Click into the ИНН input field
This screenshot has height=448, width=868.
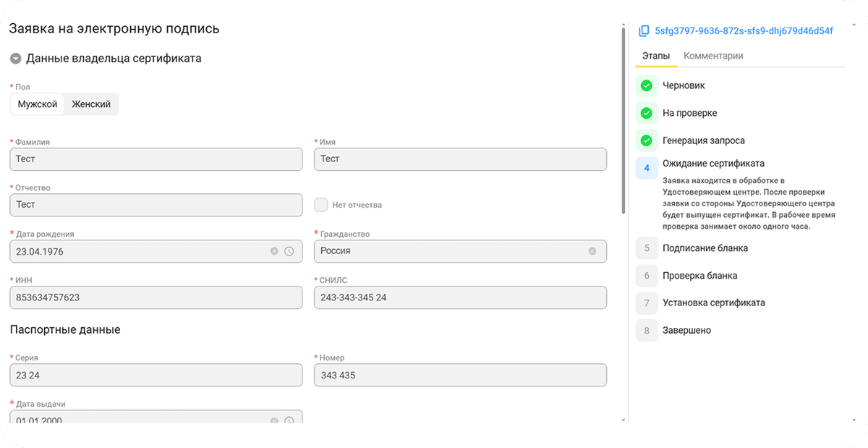[x=156, y=297]
